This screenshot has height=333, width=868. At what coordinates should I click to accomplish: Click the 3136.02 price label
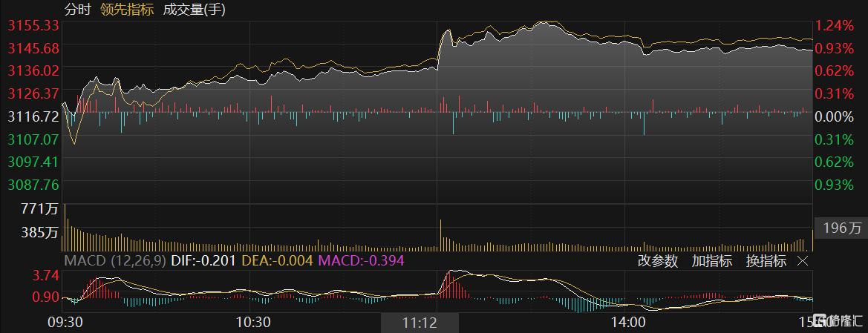click(x=33, y=70)
